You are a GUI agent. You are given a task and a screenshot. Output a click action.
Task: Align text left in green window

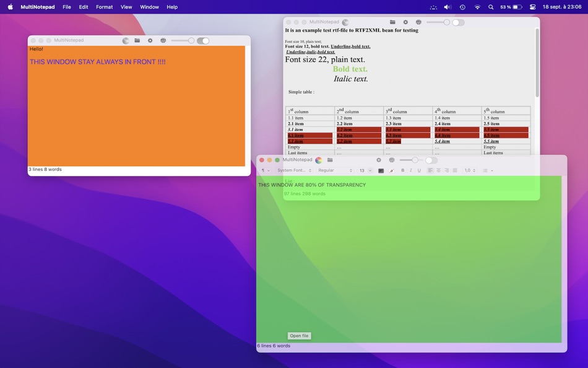431,170
